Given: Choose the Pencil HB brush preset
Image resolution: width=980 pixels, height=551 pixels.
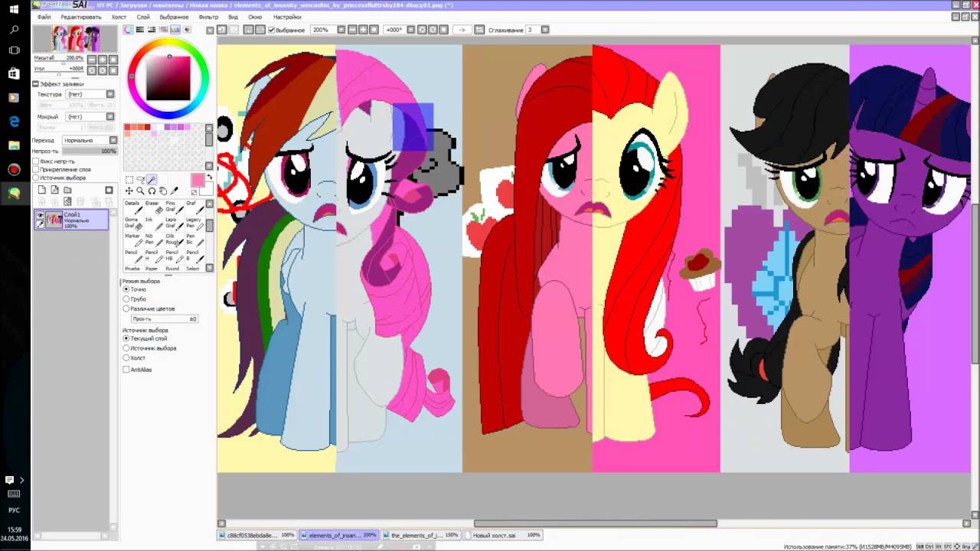Looking at the screenshot, I should point(175,256).
